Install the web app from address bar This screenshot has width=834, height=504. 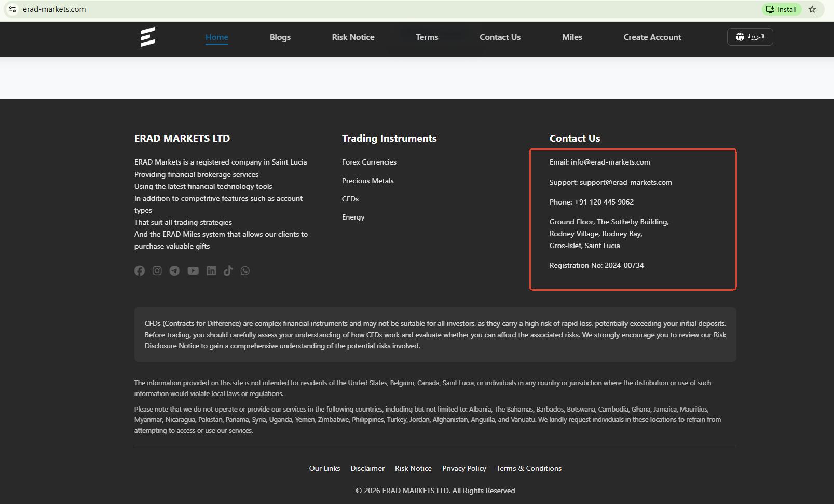coord(781,9)
